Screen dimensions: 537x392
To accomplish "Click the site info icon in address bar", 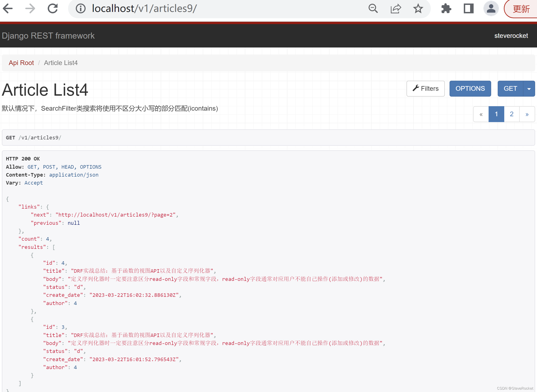I will pyautogui.click(x=81, y=9).
